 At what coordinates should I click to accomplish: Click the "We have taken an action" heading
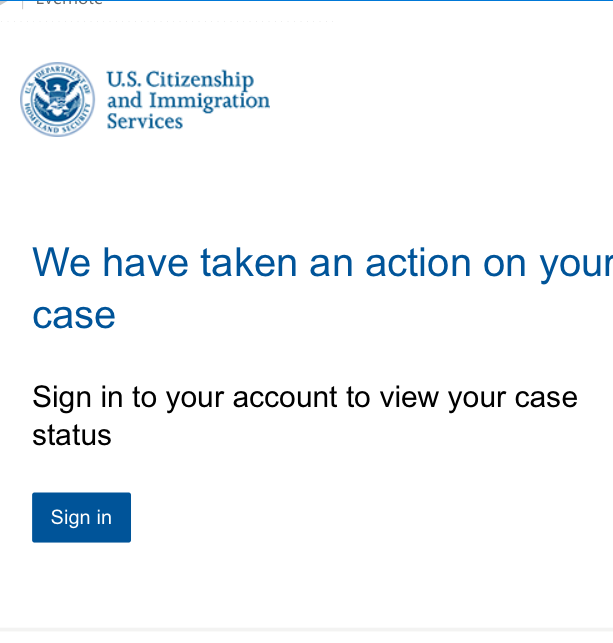tap(322, 289)
